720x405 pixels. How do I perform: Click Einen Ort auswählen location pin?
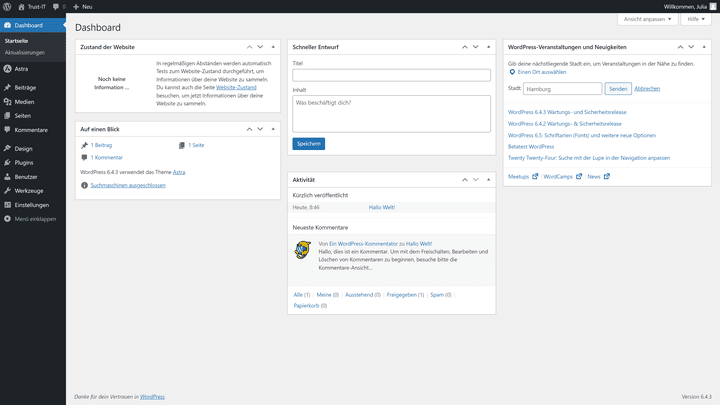(x=512, y=72)
